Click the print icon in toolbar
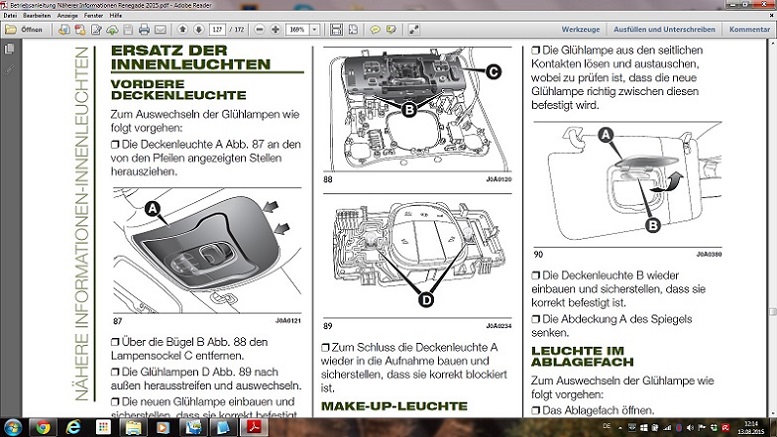Viewport: 777px width, 437px height. point(144,30)
